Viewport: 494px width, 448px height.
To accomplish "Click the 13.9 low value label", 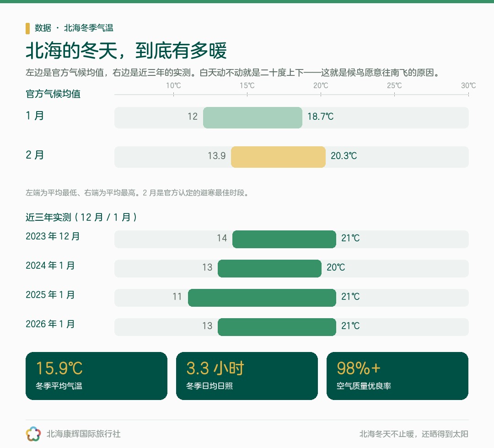I will click(217, 156).
